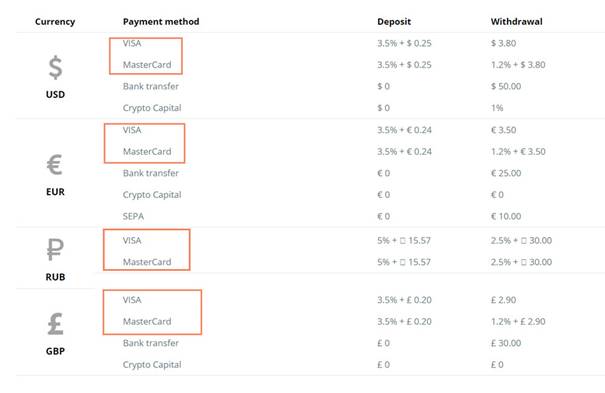Select VISA under USD payment methods

click(132, 43)
